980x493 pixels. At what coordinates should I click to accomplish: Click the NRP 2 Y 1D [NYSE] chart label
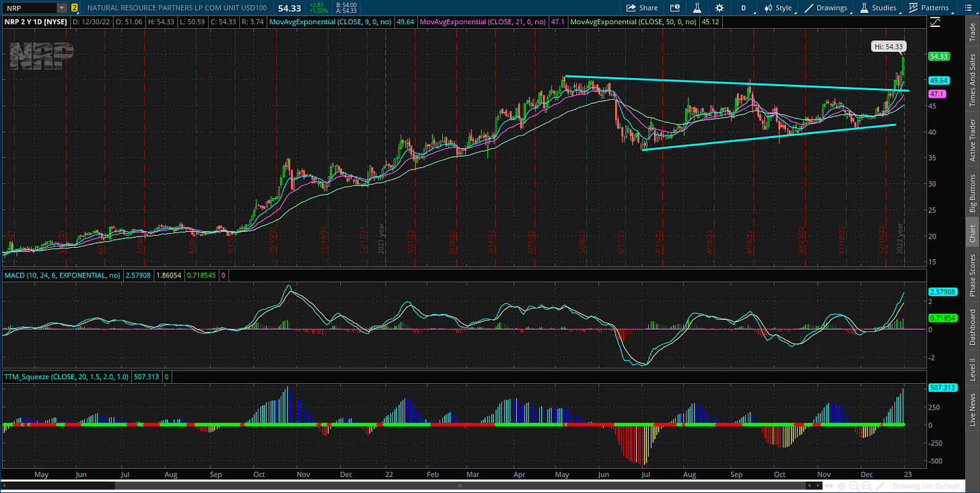[x=35, y=22]
